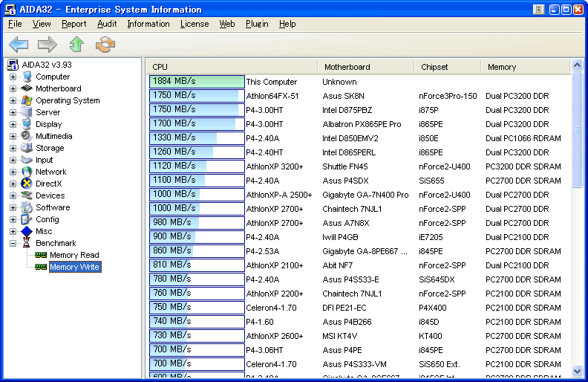
Task: Click the Software tree icon
Action: 27,207
